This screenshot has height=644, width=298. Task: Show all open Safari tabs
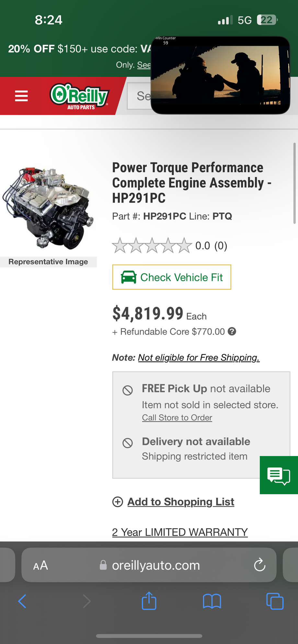[275, 601]
